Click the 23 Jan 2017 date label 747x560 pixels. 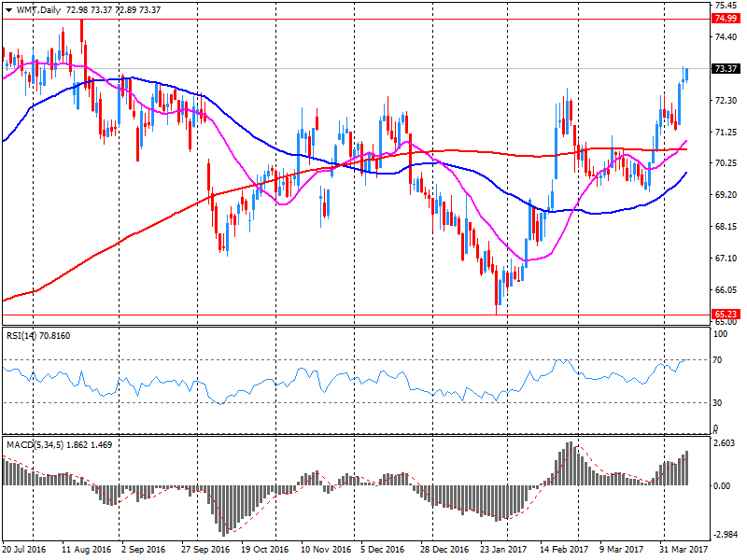pos(503,549)
